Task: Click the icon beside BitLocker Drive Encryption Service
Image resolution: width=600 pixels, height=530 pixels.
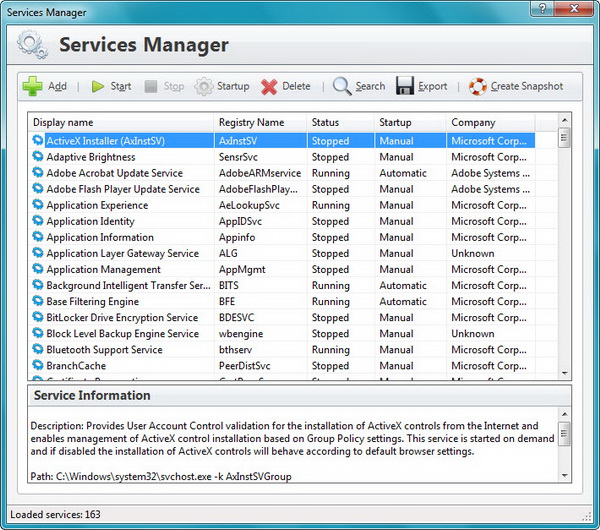Action: tap(38, 317)
